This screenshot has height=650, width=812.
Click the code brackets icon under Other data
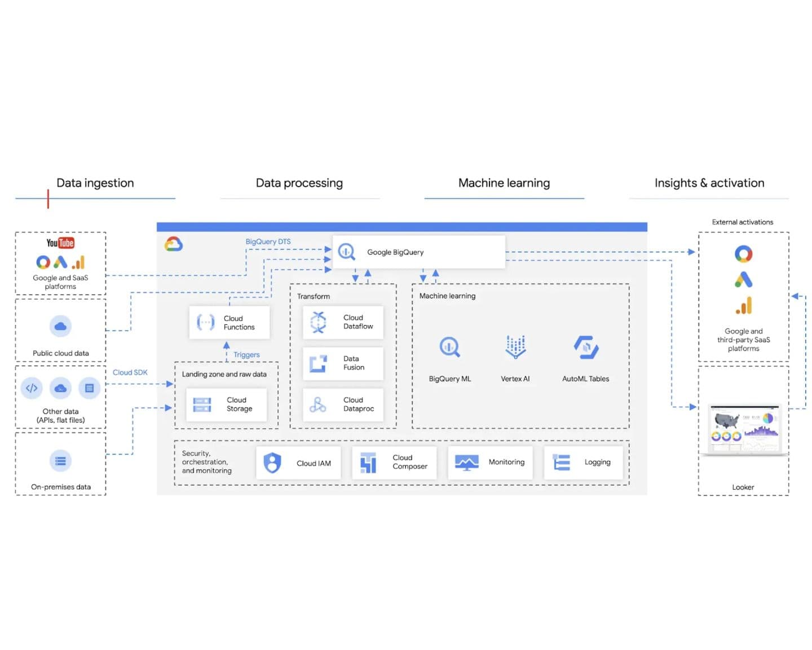tap(32, 388)
